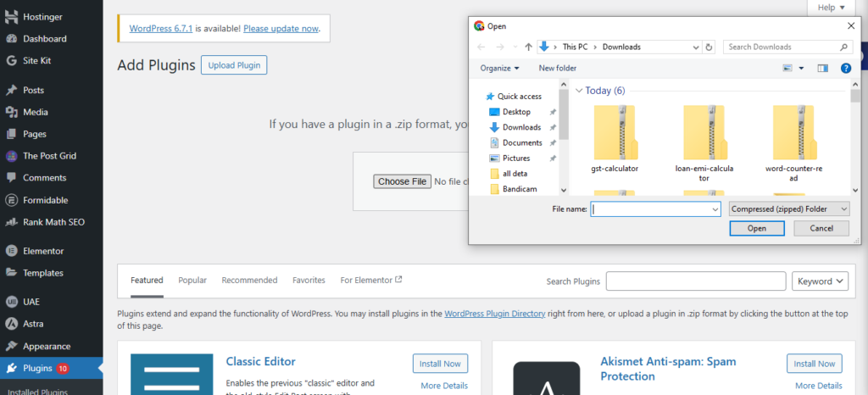Select Documents in Quick access
This screenshot has height=395, width=868.
coord(522,142)
